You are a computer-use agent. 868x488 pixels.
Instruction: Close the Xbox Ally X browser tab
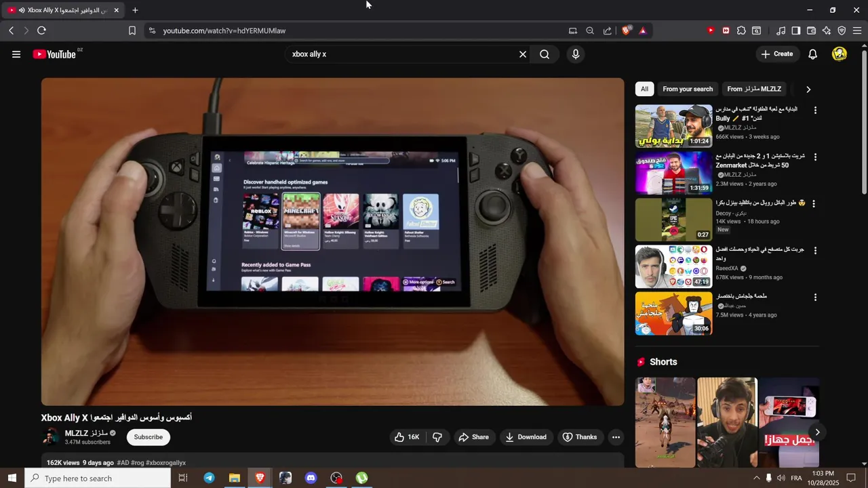116,10
